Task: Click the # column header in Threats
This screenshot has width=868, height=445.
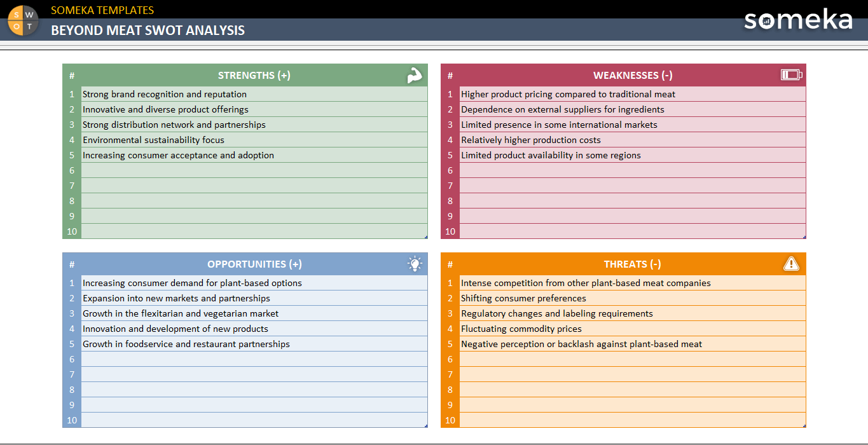Action: [450, 264]
